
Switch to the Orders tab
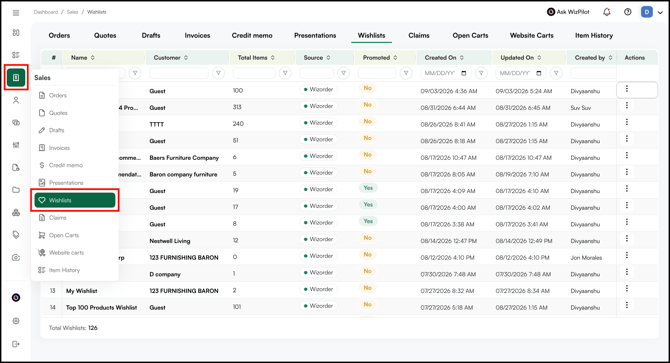point(59,35)
